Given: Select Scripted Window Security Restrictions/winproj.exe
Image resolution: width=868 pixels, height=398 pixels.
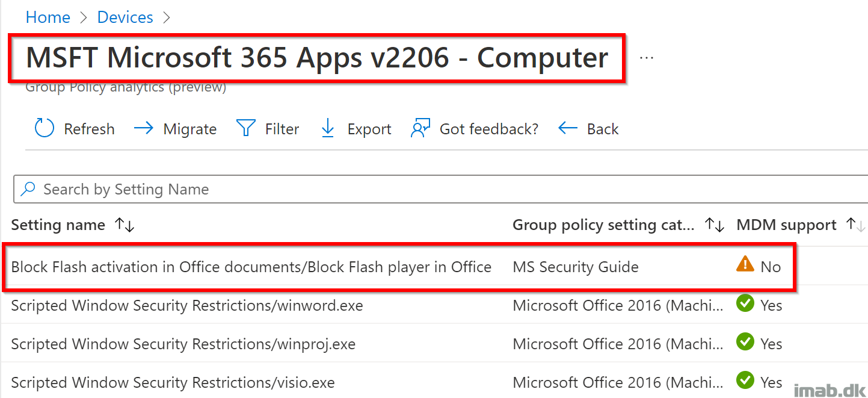Looking at the screenshot, I should pos(183,344).
